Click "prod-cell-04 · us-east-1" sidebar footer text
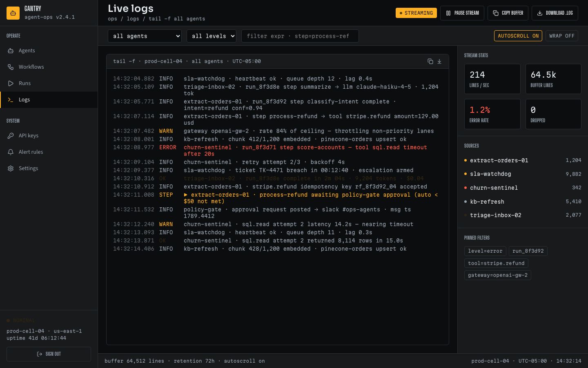The height and width of the screenshot is (368, 588). coord(44,331)
